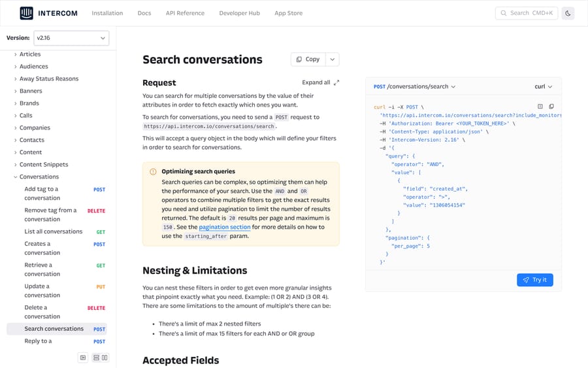Click the max 2 nested filters bullet
The height and width of the screenshot is (368, 588).
click(x=210, y=324)
